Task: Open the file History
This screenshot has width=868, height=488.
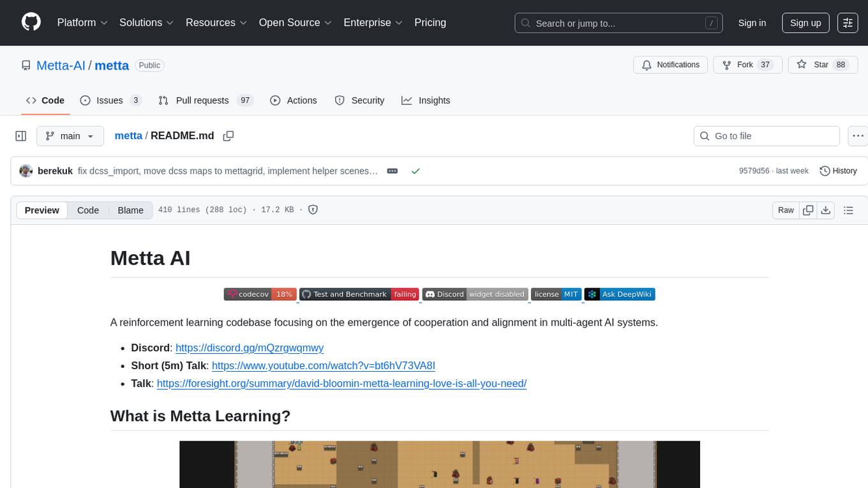Action: coord(838,171)
